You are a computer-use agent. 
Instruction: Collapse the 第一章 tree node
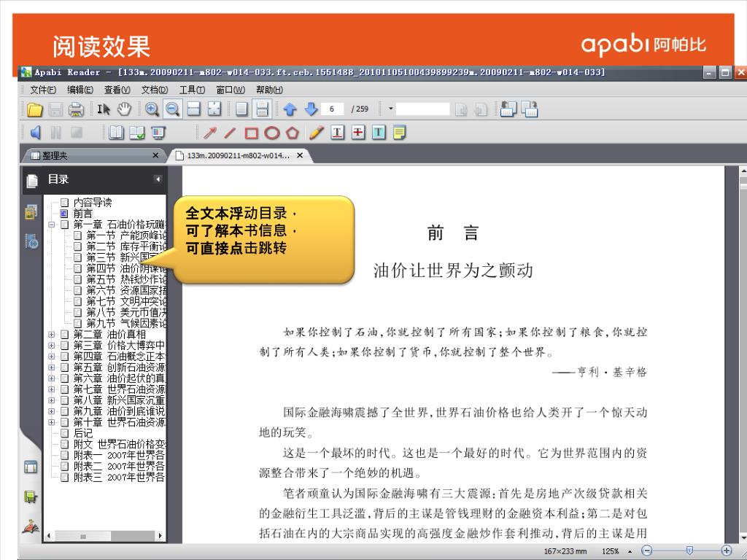coord(52,225)
